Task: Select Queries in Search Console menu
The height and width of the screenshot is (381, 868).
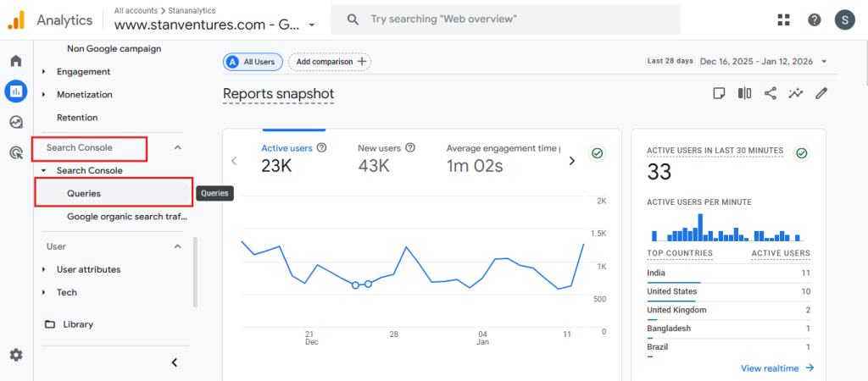Action: coord(84,193)
